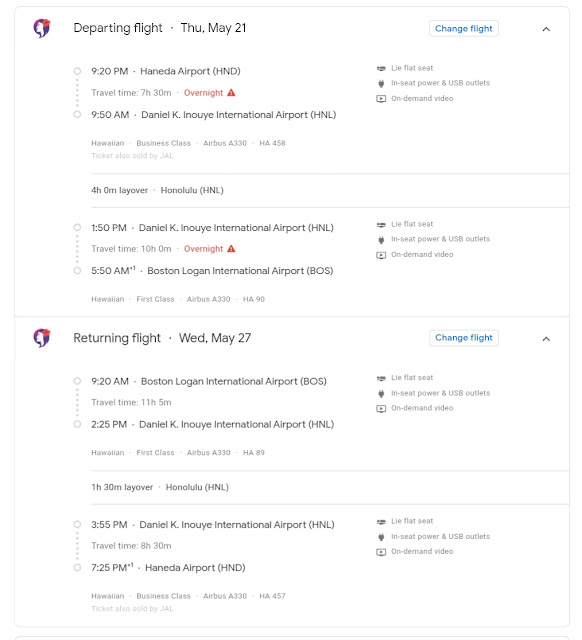This screenshot has width=582, height=640.
Task: Click the on-demand video icon for HA 458
Action: click(x=381, y=99)
